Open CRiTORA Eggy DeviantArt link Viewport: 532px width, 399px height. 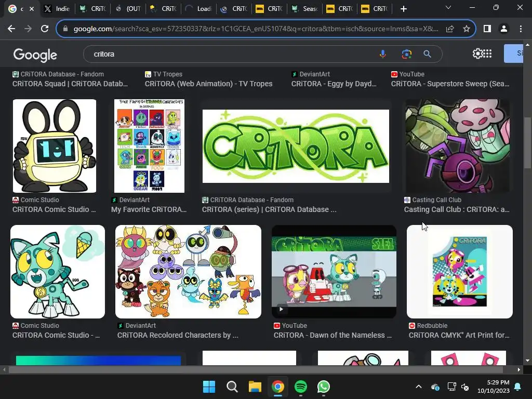coord(334,84)
